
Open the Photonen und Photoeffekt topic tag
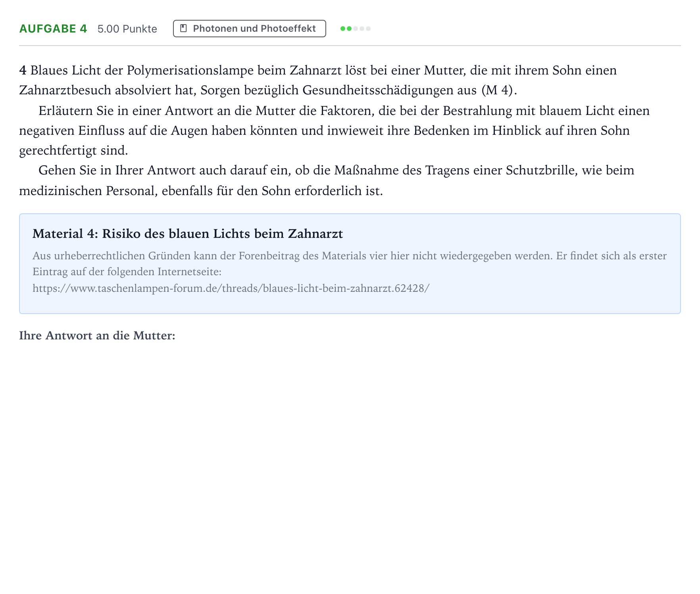pyautogui.click(x=249, y=29)
